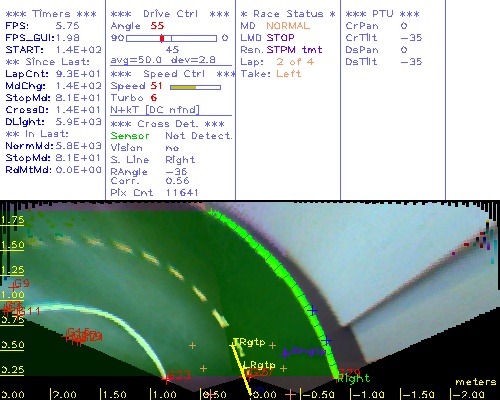Click the green Sensor label in Cross Det.
This screenshot has width=500, height=400.
pos(130,136)
